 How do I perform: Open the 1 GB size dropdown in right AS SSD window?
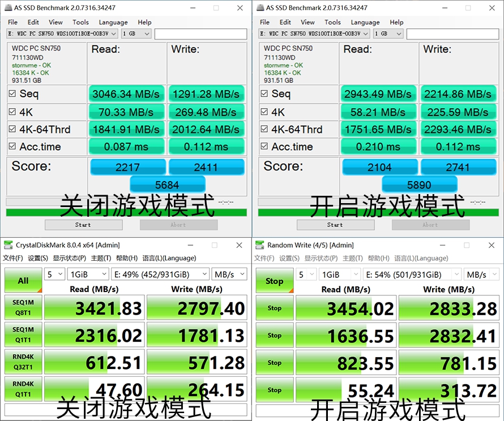388,34
